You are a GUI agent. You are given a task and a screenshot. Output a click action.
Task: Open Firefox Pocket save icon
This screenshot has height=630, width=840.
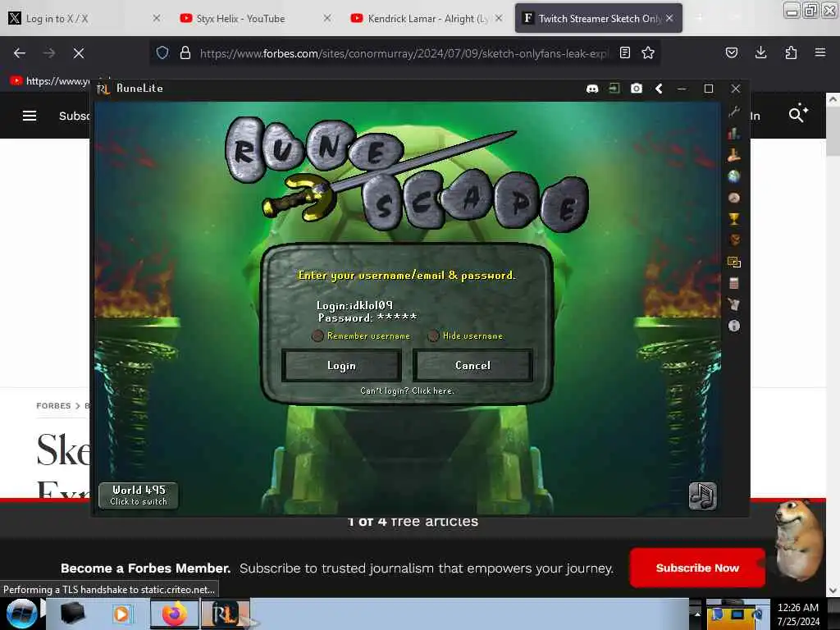[x=732, y=53]
